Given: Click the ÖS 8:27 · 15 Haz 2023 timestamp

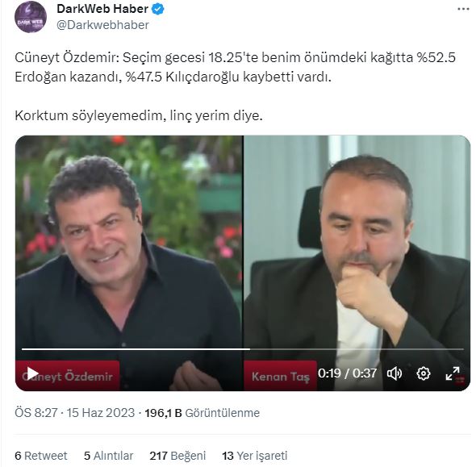Looking at the screenshot, I should (74, 413).
